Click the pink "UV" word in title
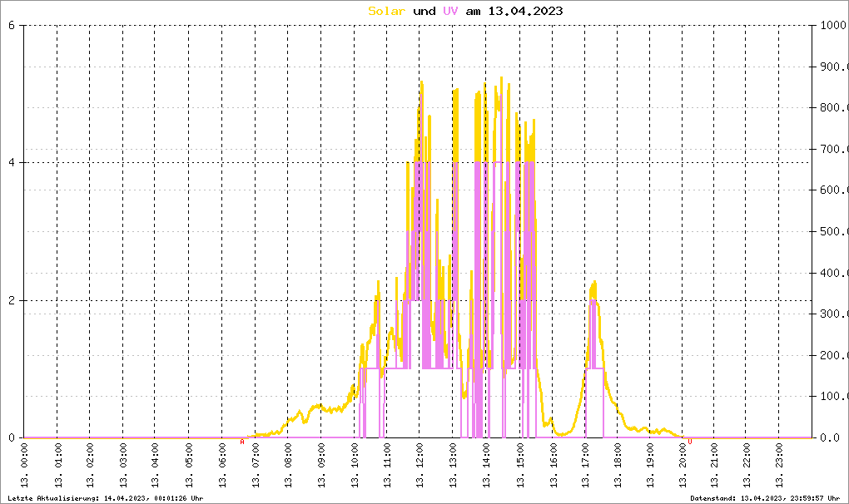 449,11
